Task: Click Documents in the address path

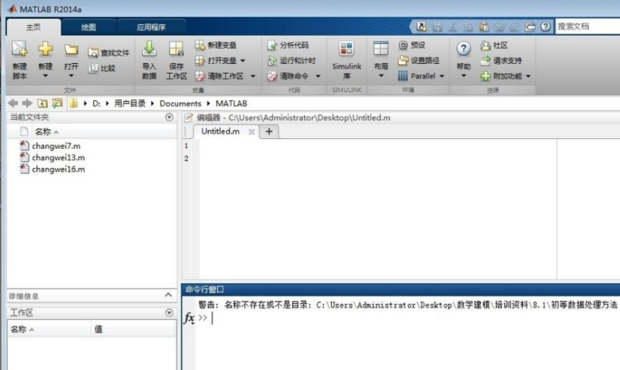Action: coord(180,104)
